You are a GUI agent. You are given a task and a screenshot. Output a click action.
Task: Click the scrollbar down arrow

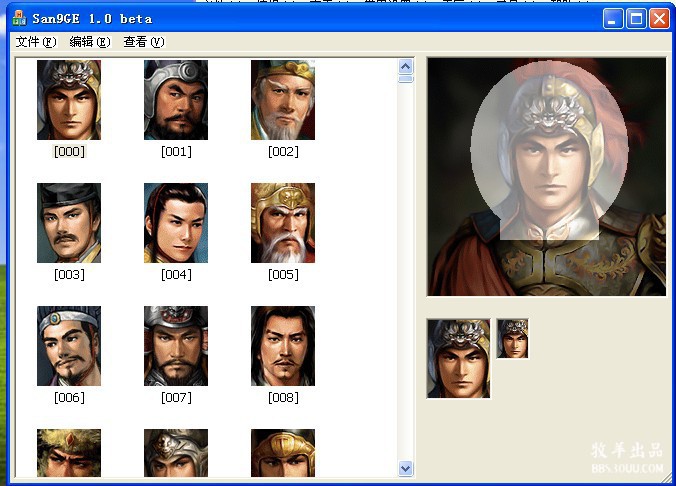pos(406,468)
